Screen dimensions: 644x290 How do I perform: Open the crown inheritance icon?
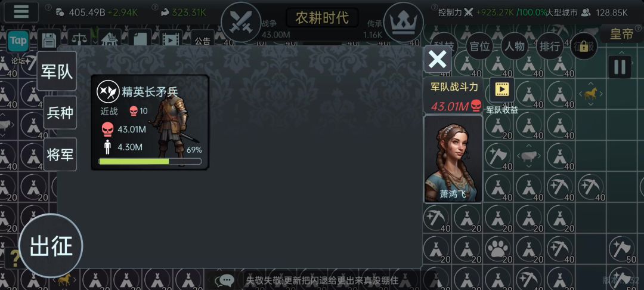click(x=403, y=21)
